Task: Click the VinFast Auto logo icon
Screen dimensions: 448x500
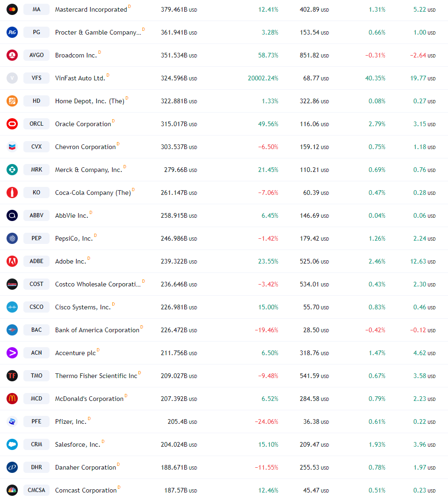Action: point(12,78)
